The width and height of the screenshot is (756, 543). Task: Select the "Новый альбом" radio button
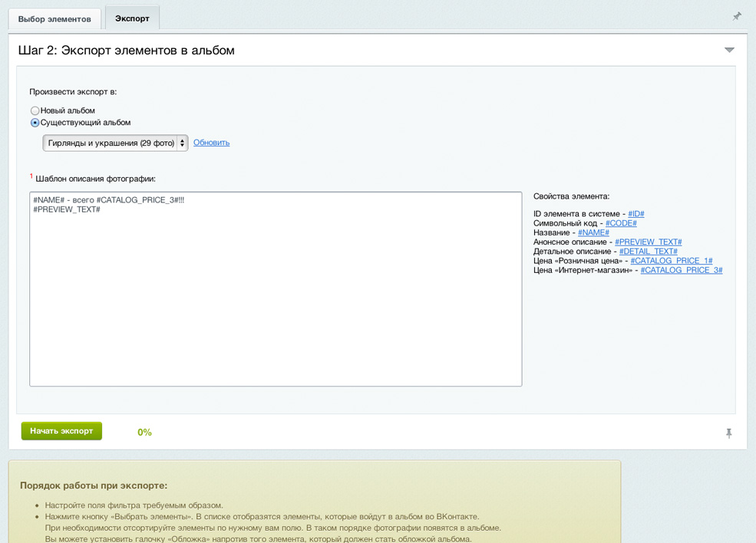tap(35, 111)
